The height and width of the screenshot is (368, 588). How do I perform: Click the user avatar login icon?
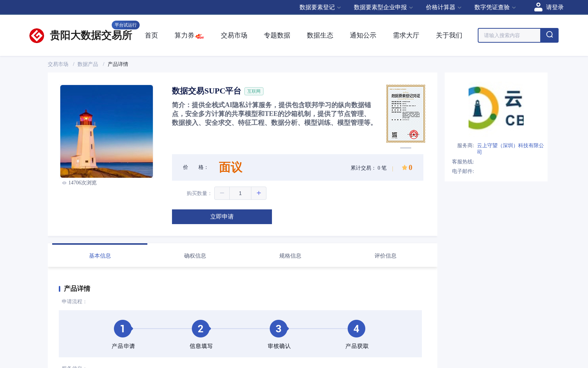click(x=538, y=7)
